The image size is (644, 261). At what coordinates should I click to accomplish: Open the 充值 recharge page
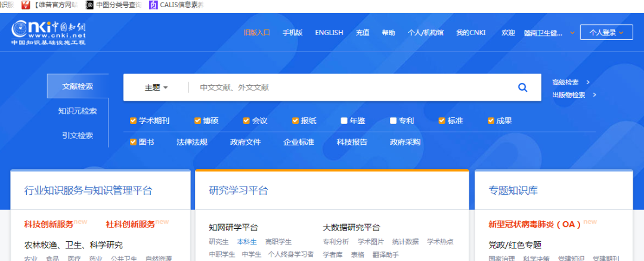tap(363, 33)
